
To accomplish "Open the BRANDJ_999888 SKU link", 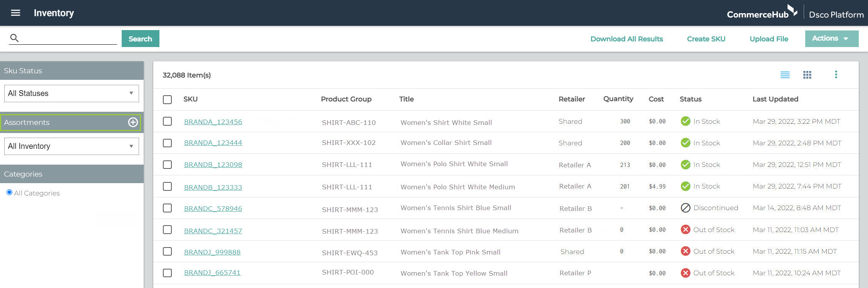I will coord(212,252).
